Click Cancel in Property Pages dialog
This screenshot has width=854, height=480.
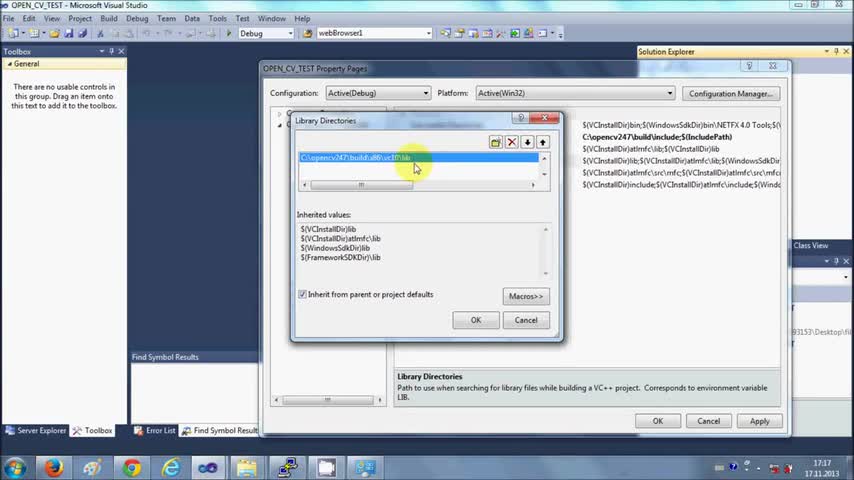[x=708, y=421]
